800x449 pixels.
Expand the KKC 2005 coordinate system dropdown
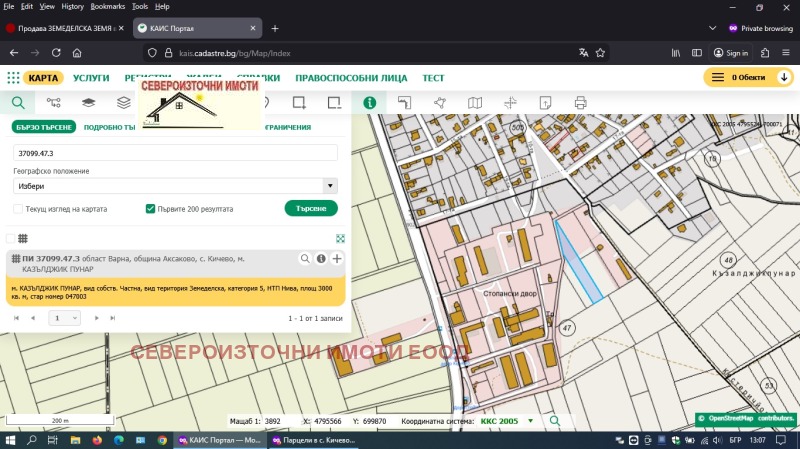530,422
